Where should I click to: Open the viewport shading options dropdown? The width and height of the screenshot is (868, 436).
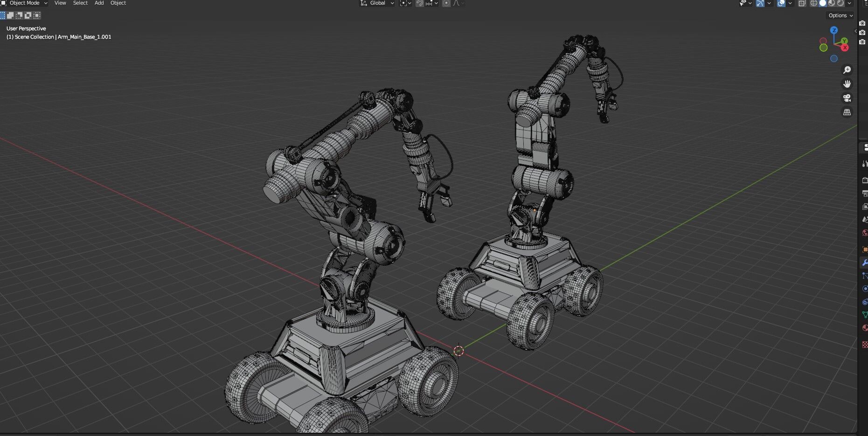[849, 3]
